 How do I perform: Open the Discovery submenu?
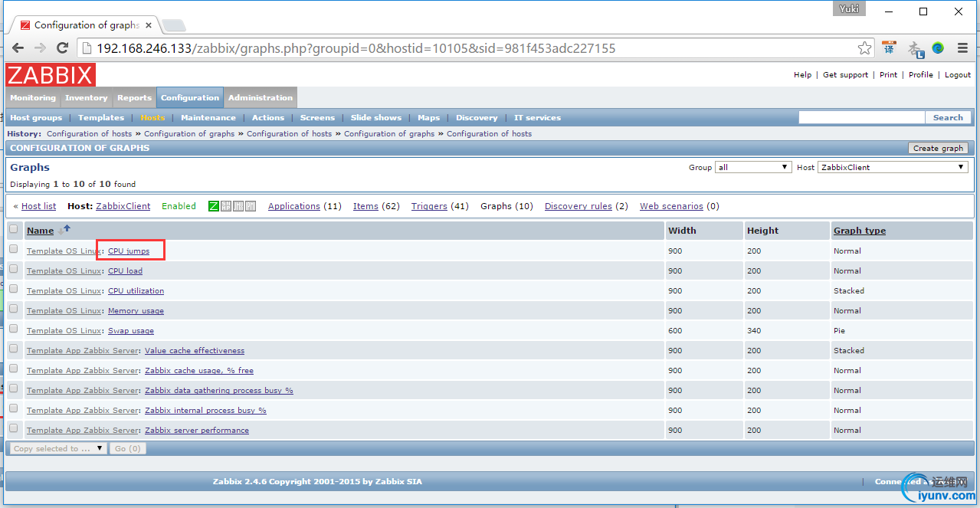point(477,118)
